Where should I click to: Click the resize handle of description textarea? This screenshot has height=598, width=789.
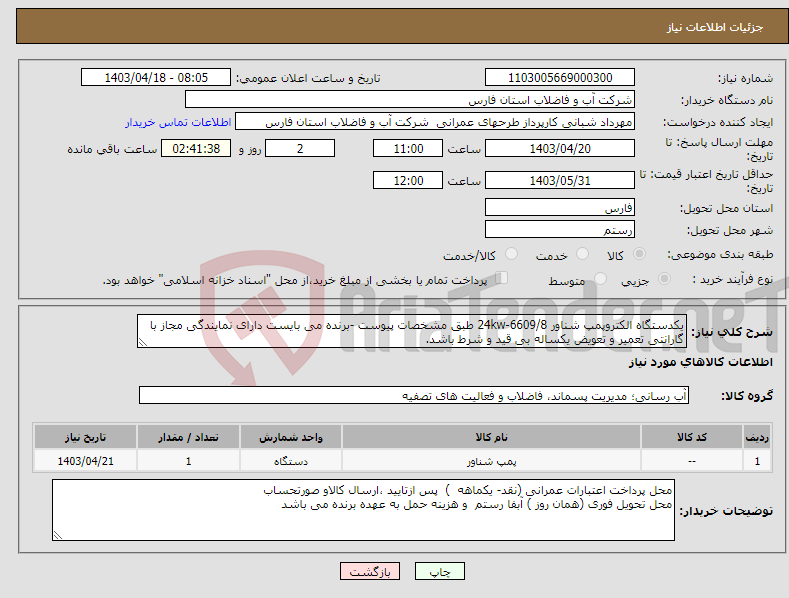(143, 343)
